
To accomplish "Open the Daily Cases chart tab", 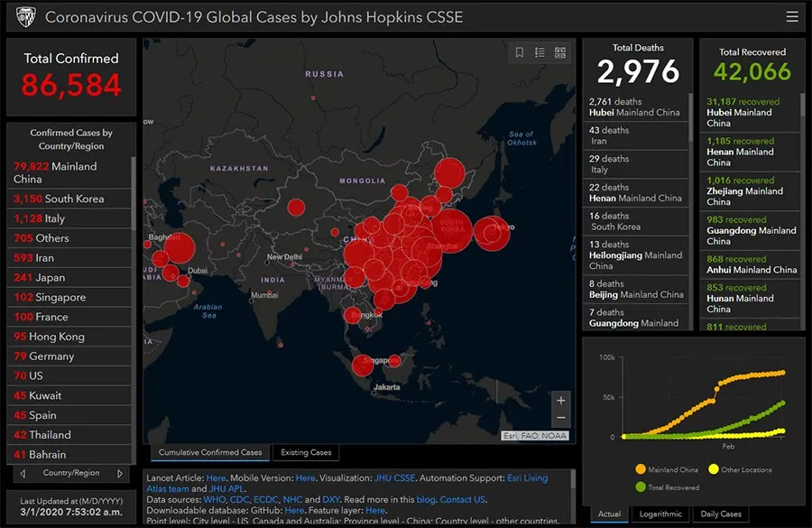I will 720,514.
